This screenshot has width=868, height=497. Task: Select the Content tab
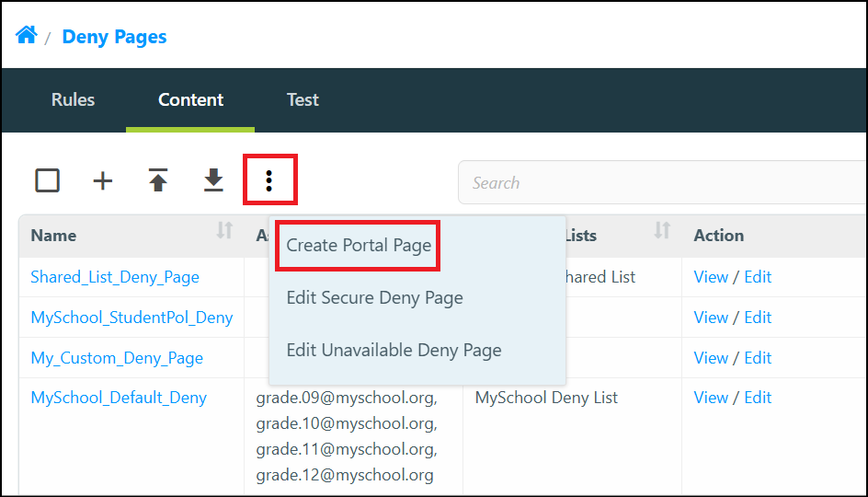pyautogui.click(x=190, y=99)
